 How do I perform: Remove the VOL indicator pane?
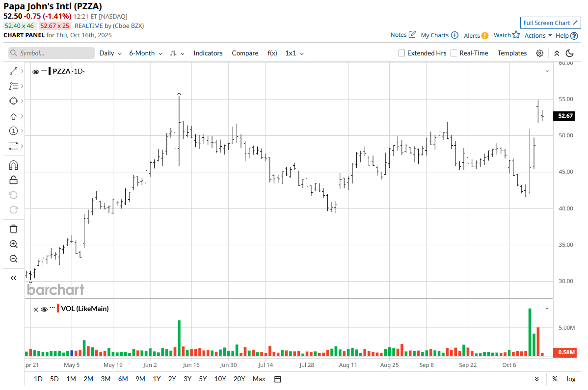pyautogui.click(x=36, y=310)
